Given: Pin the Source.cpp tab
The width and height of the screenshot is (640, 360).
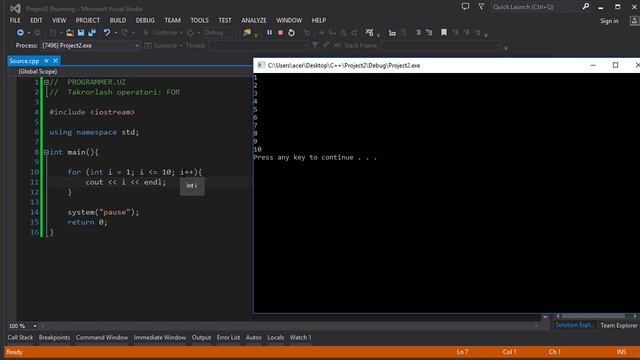Looking at the screenshot, I should (x=46, y=61).
